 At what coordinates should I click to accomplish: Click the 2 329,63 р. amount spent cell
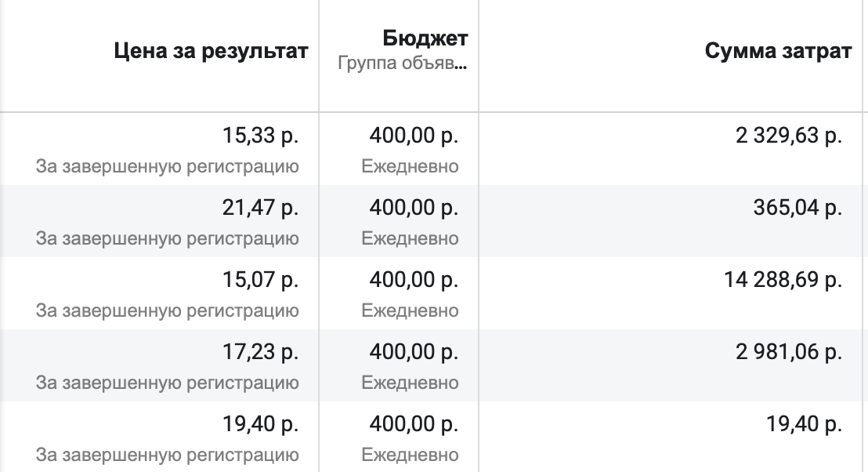789,135
